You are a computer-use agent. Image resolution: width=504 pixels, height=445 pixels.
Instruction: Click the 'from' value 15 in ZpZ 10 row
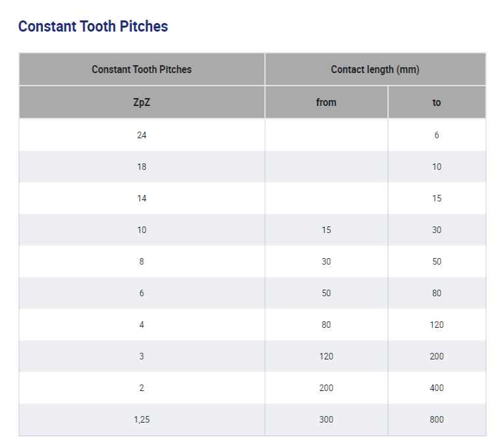(x=326, y=230)
